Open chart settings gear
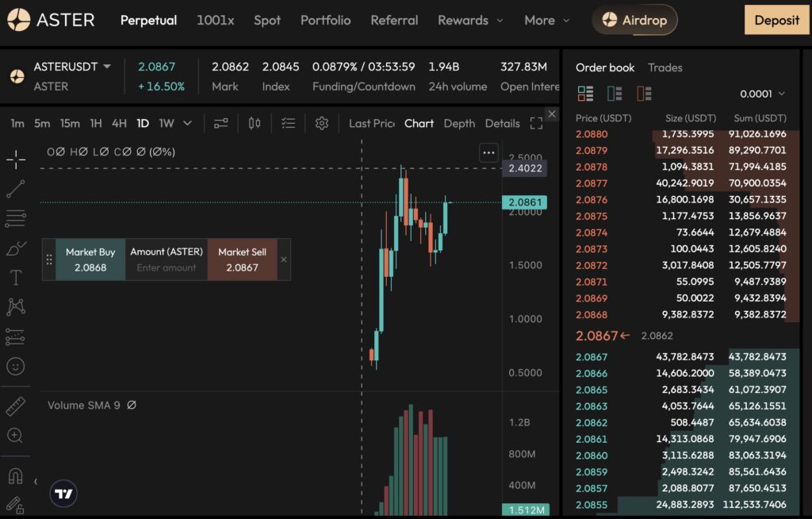The image size is (812, 519). [321, 123]
